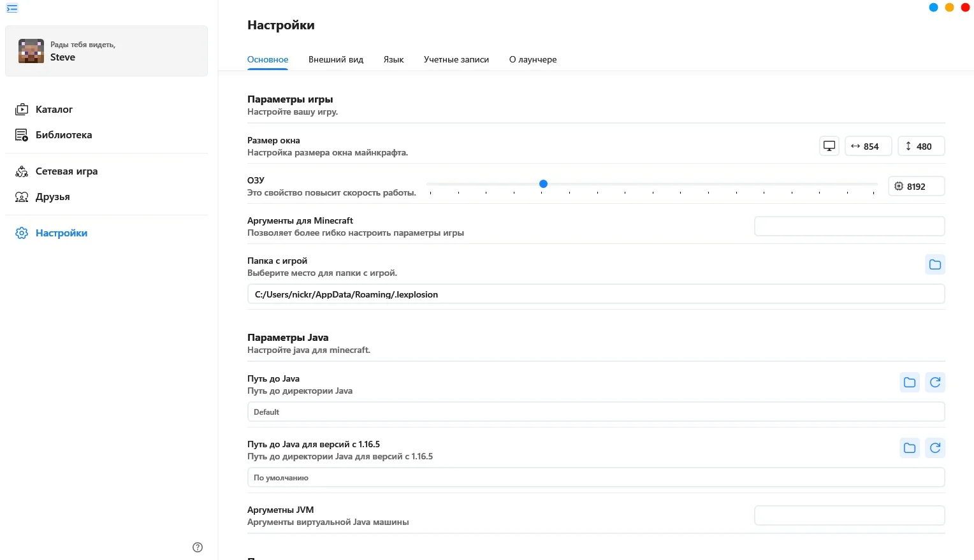Collapse the sidebar using top-left menu icon
The height and width of the screenshot is (560, 974).
point(12,8)
